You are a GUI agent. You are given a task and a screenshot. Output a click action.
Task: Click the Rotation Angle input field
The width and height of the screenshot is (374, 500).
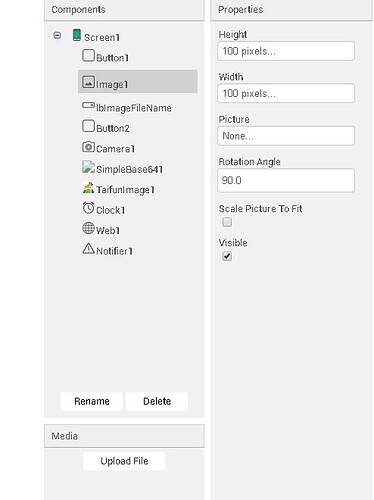pyautogui.click(x=286, y=180)
